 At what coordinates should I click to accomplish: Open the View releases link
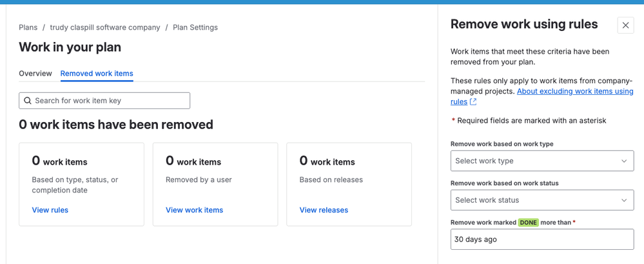324,210
